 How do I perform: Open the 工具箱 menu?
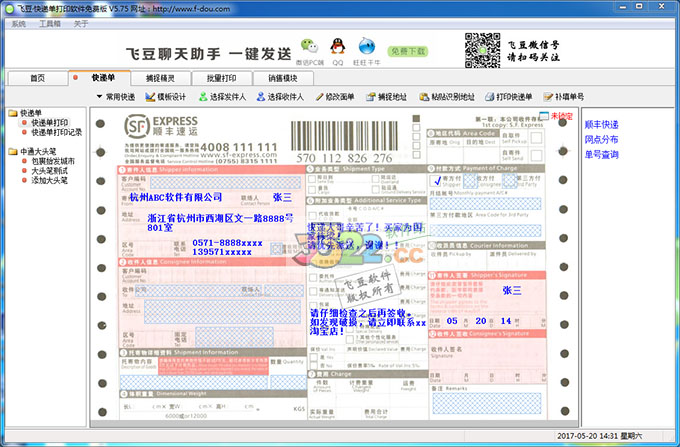(x=50, y=22)
